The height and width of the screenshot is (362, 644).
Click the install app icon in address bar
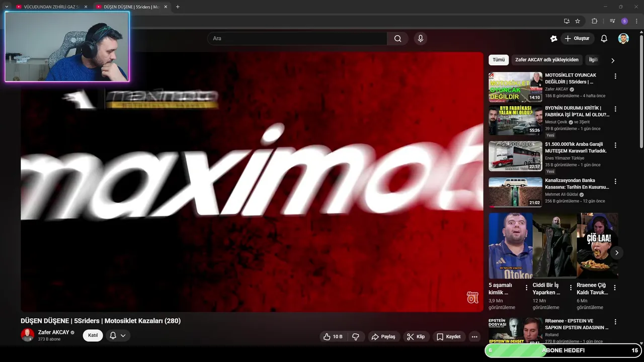click(567, 21)
